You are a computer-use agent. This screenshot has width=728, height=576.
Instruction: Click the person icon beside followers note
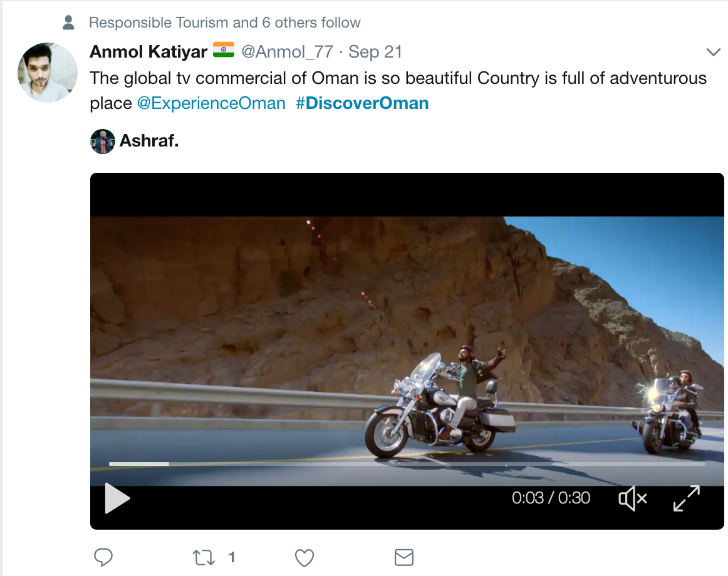tap(68, 23)
